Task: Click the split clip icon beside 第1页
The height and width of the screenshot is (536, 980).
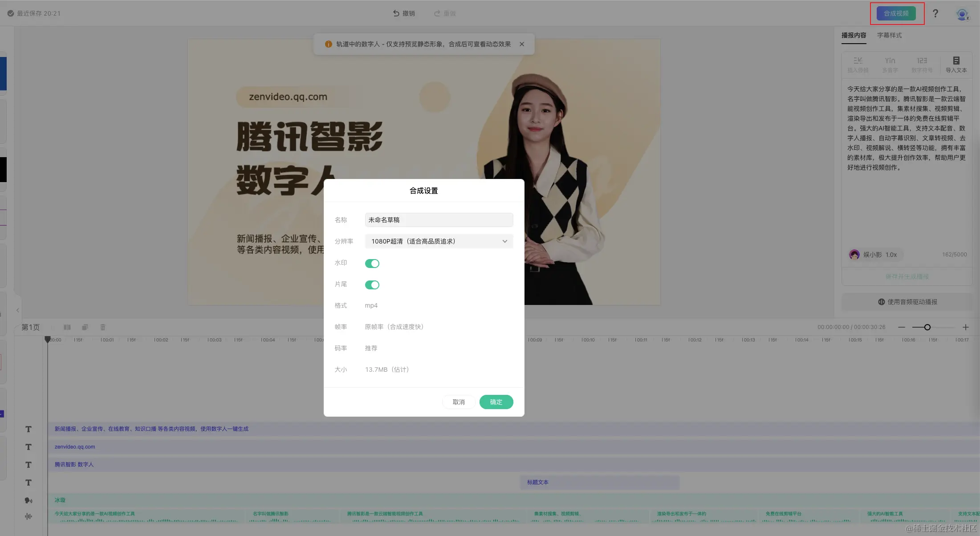Action: [x=67, y=327]
